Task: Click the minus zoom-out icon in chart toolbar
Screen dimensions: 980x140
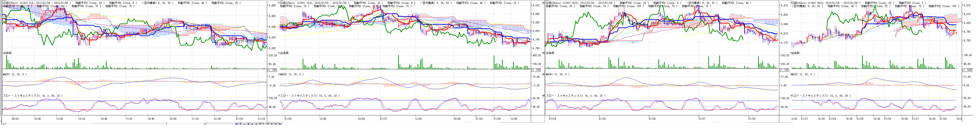Action: pos(245,124)
